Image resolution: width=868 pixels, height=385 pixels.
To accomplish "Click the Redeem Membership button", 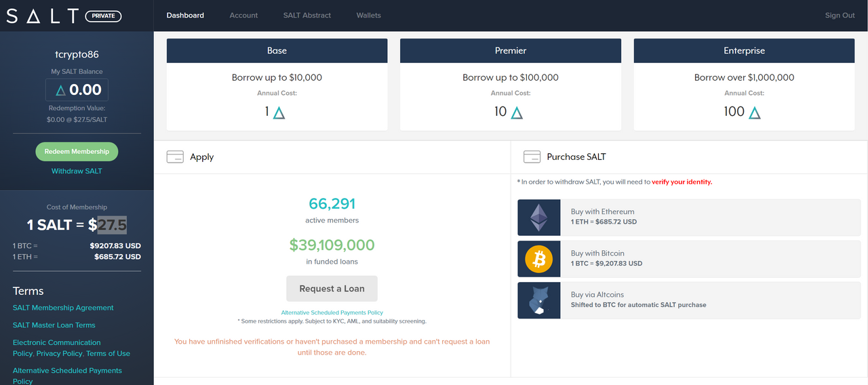I will coord(77,152).
